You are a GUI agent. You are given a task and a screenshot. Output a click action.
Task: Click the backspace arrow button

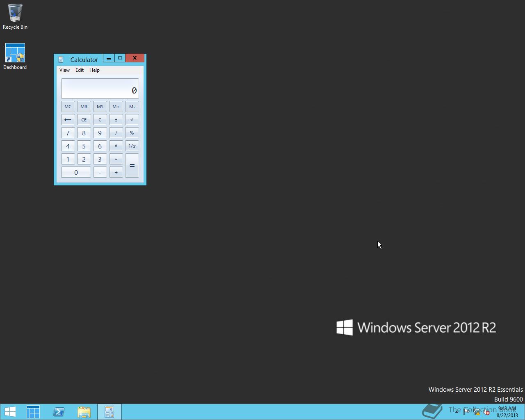(68, 120)
